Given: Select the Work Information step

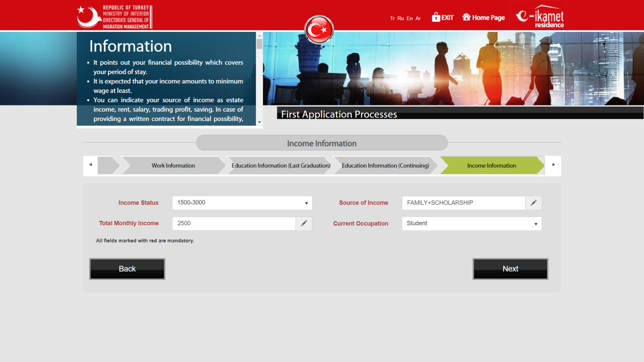Looking at the screenshot, I should [x=173, y=166].
